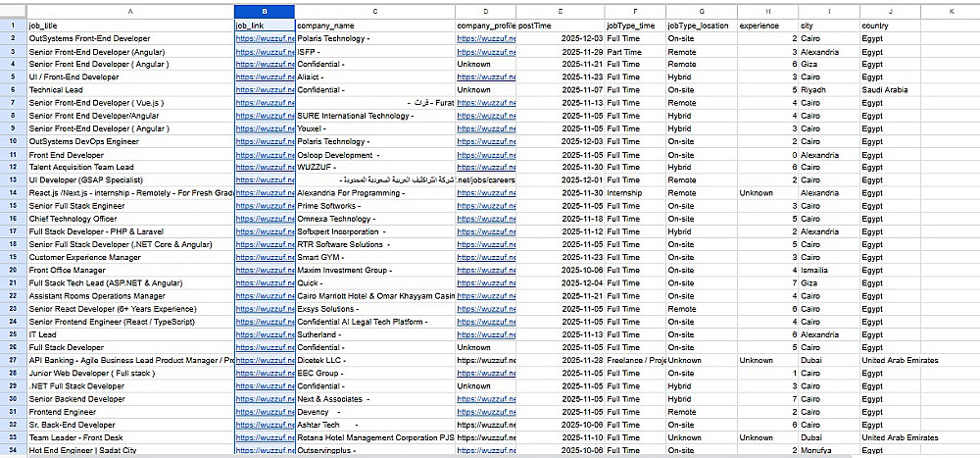Select column C header
The height and width of the screenshot is (458, 980).
(375, 12)
